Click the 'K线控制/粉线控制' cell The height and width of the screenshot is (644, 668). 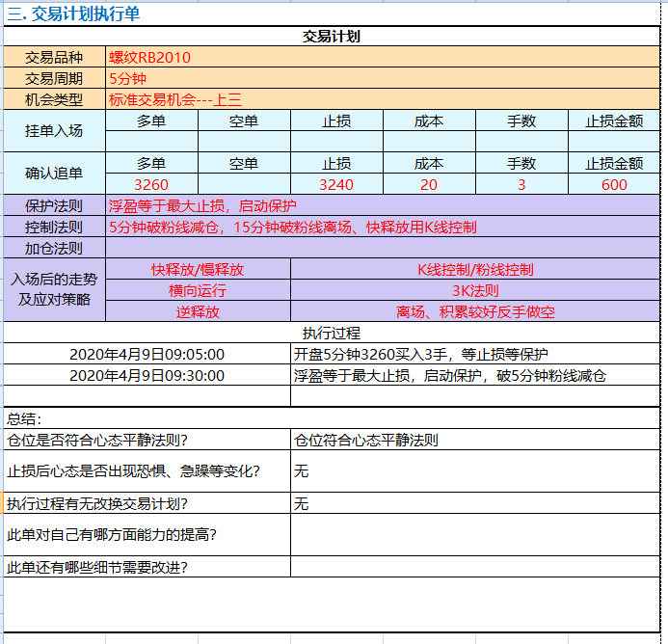pyautogui.click(x=475, y=269)
